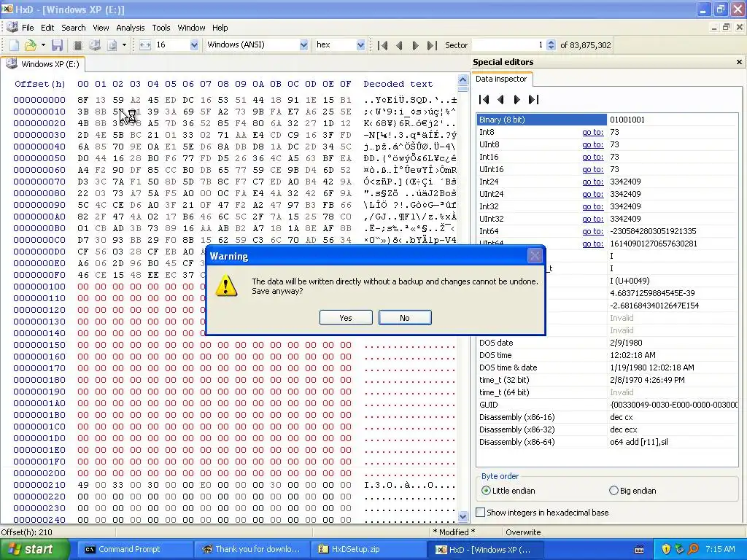Click Disassembly (x86-32) row
The image size is (747, 560).
click(x=607, y=429)
